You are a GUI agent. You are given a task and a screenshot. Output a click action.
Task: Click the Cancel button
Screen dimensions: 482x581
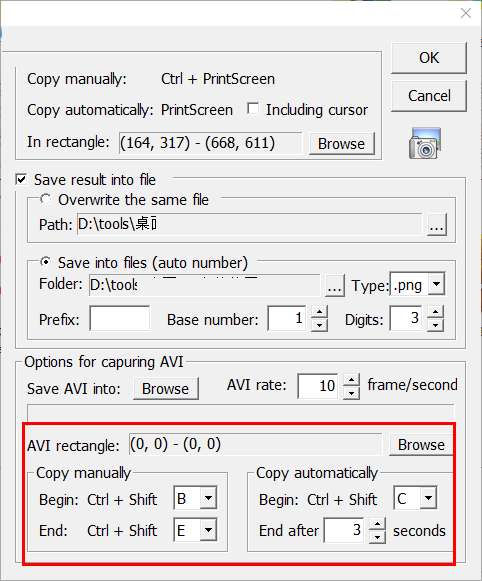point(429,96)
